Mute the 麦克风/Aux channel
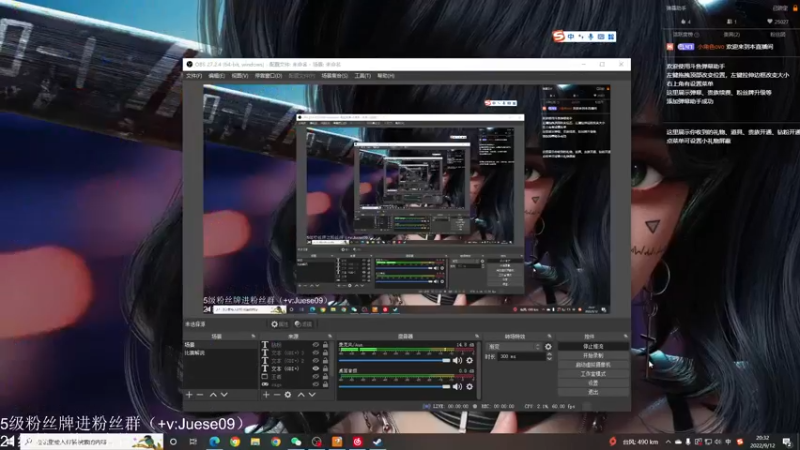This screenshot has height=450, width=800. (458, 360)
